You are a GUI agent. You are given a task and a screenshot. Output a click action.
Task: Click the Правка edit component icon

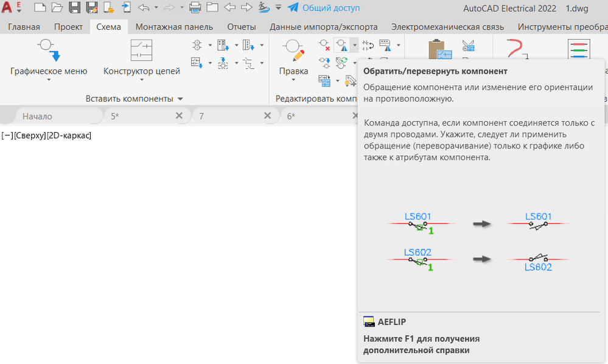[293, 50]
